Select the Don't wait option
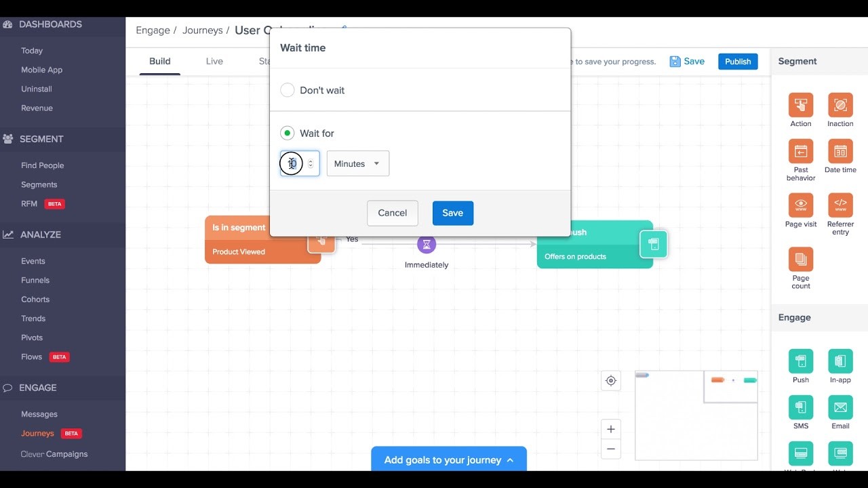Screen dimensions: 868x488 pyautogui.click(x=287, y=89)
